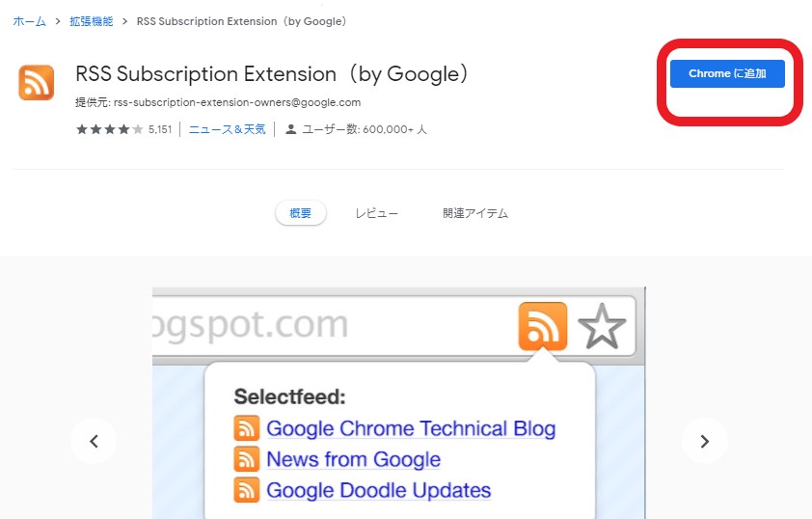Switch to the レビュー tab
The height and width of the screenshot is (519, 812).
click(376, 213)
